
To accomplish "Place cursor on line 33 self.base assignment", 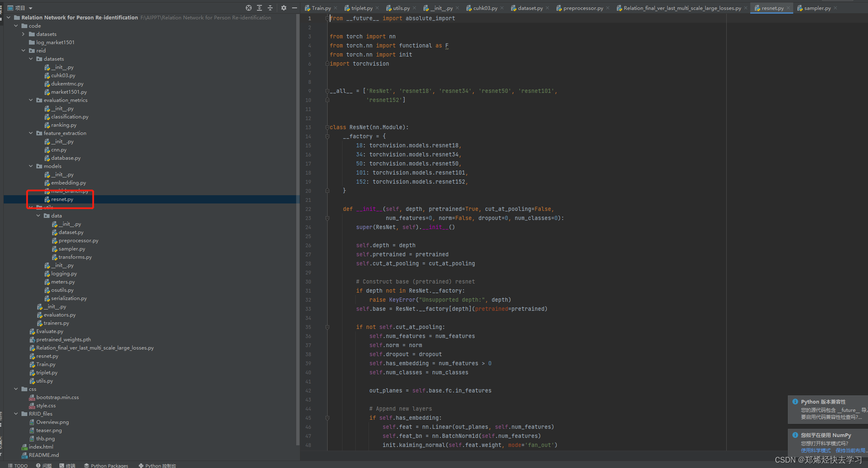I will click(451, 309).
